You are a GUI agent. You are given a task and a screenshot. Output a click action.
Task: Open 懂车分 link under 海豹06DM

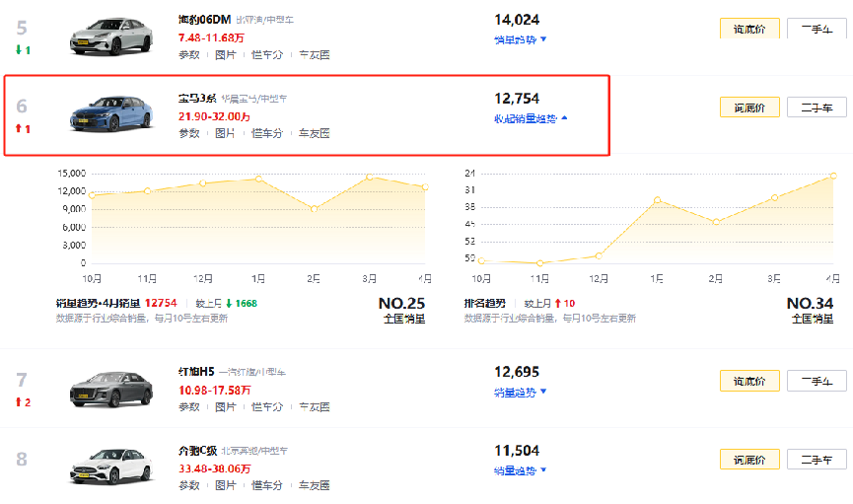267,54
